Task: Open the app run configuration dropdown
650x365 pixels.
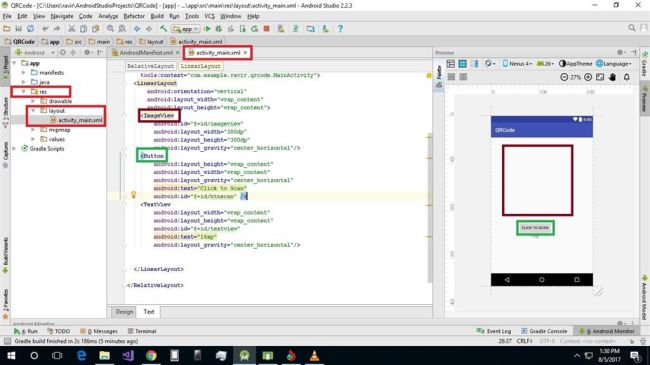Action: 186,29
